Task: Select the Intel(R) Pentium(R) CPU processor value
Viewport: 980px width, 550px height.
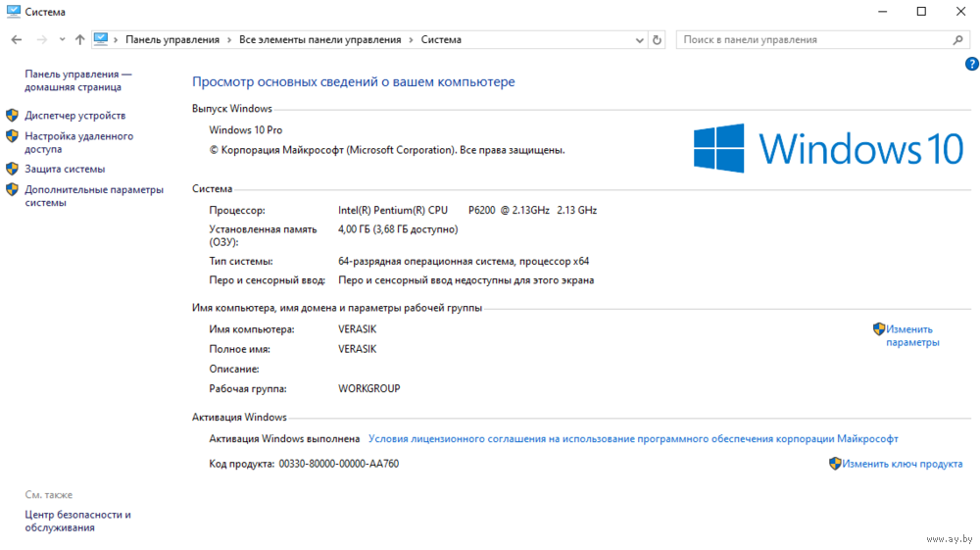Action: tap(467, 210)
